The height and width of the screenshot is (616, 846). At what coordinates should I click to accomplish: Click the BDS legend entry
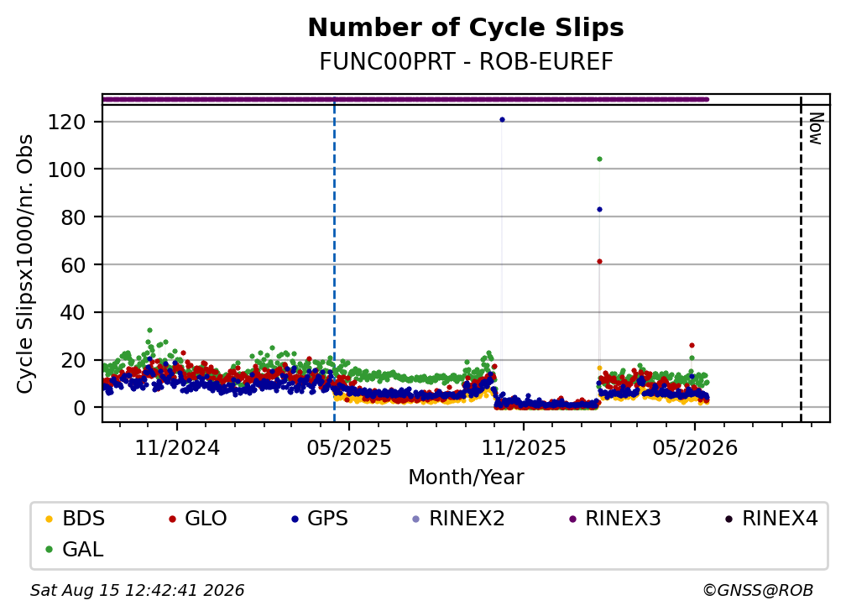[75, 519]
